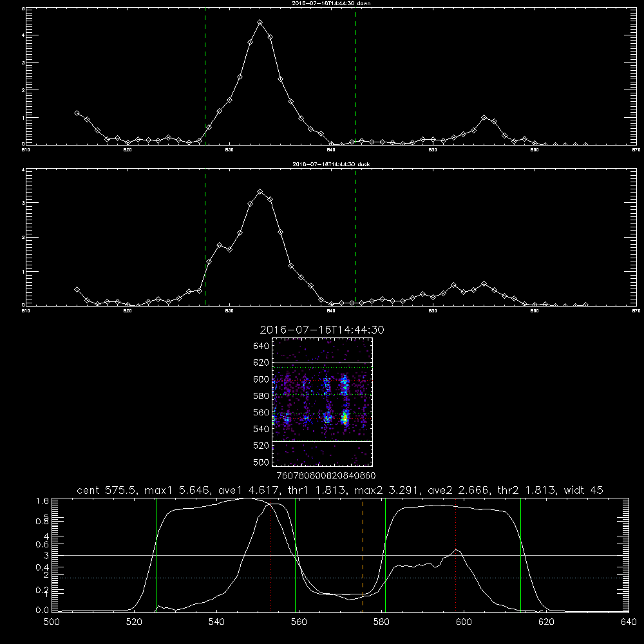Select the green vertical line near 614
This screenshot has height=644, width=644.
520,555
